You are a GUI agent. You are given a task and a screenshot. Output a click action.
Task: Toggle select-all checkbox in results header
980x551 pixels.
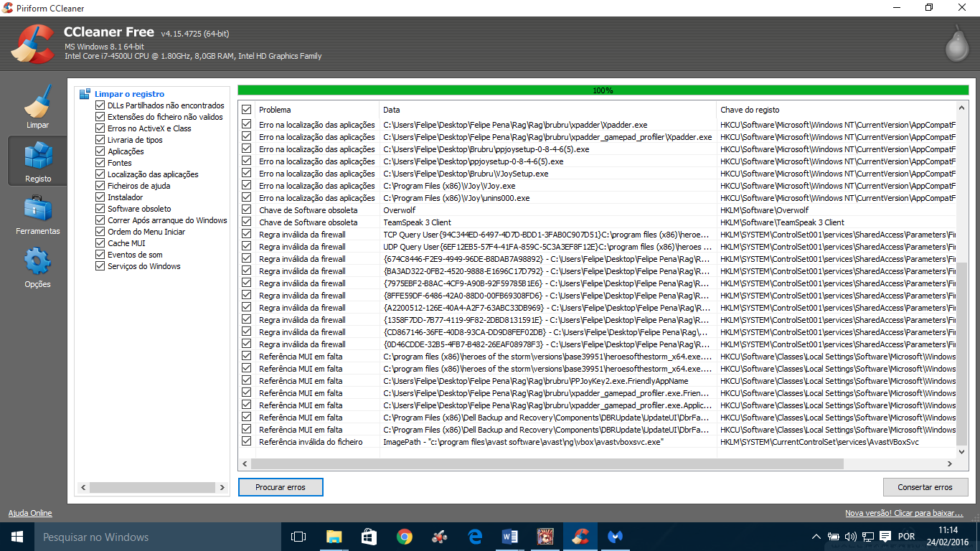[247, 110]
